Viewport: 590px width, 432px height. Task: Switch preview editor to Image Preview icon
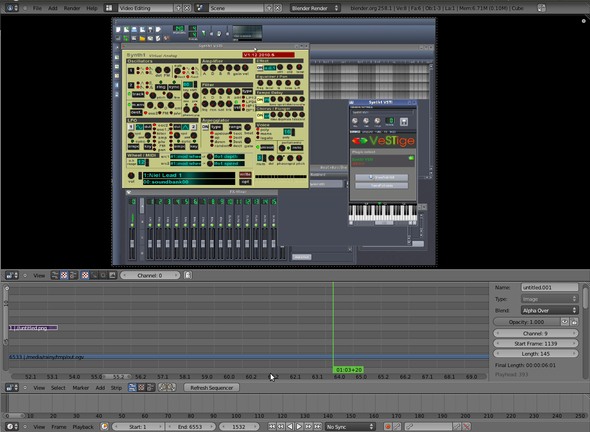click(x=64, y=275)
